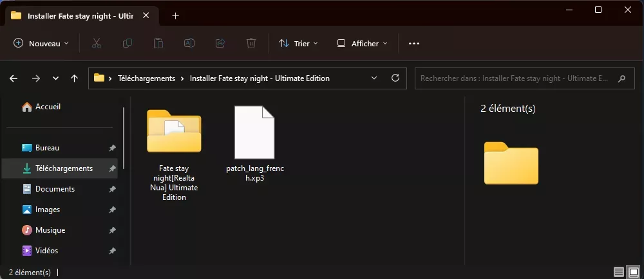Viewport: 644px width, 279px height.
Task: Go forward with the right arrow
Action: pos(36,78)
